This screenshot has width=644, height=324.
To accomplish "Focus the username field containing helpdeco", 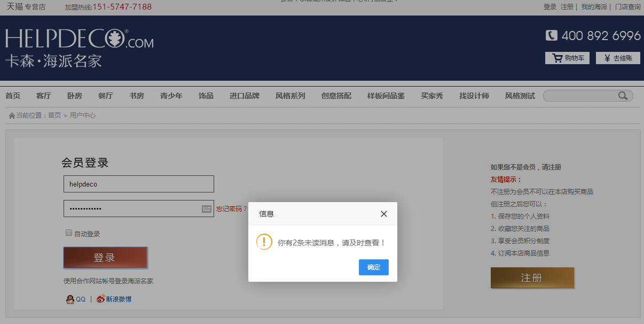I will (x=139, y=184).
